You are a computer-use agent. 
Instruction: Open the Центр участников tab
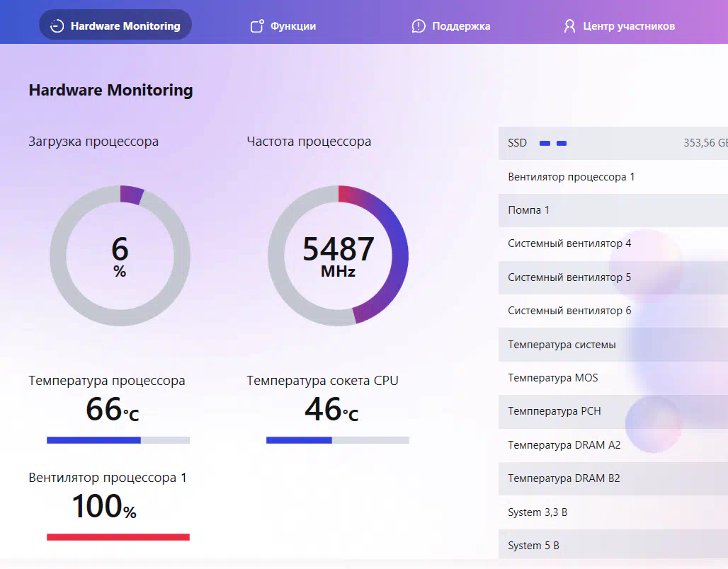[628, 26]
